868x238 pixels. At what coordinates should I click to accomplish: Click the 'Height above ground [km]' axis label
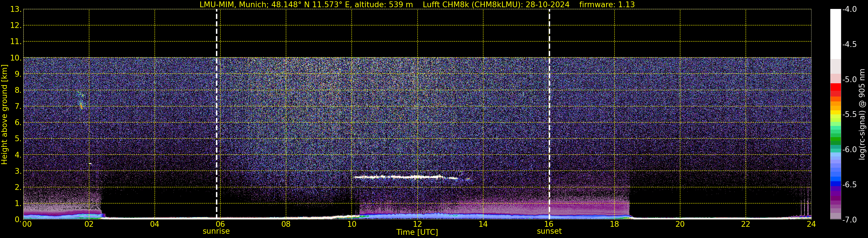4,115
